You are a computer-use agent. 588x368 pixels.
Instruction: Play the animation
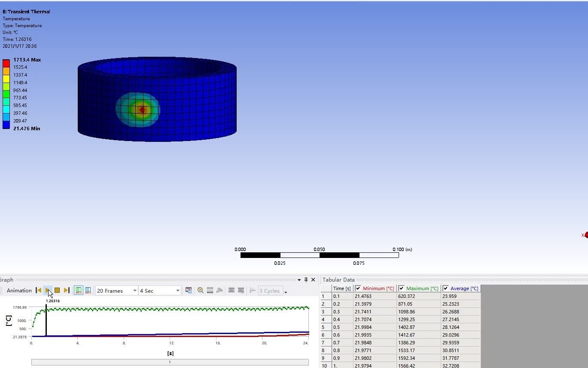click(x=48, y=291)
